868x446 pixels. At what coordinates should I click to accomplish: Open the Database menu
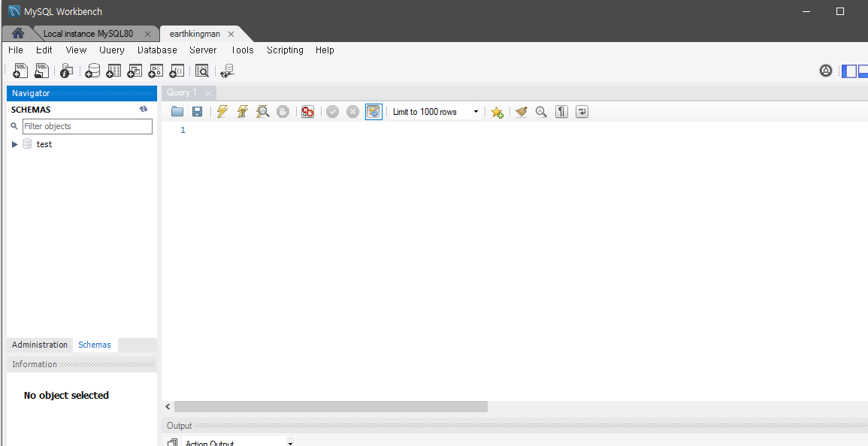tap(157, 50)
